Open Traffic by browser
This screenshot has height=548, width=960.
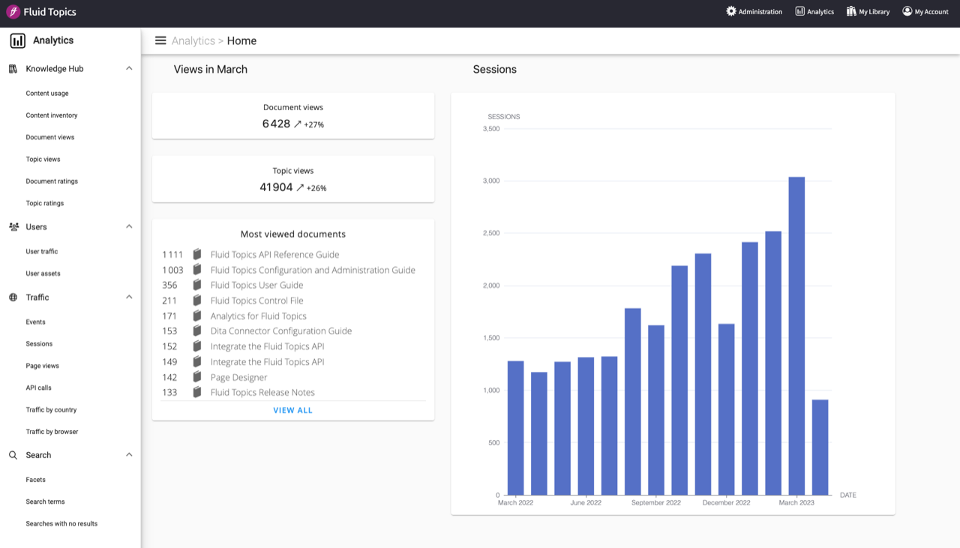[x=52, y=432]
